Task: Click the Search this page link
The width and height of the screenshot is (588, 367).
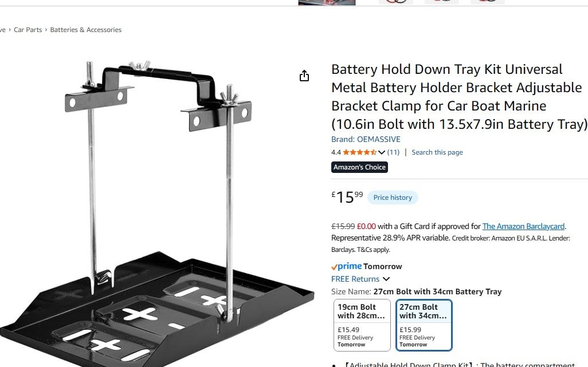Action: pyautogui.click(x=437, y=152)
